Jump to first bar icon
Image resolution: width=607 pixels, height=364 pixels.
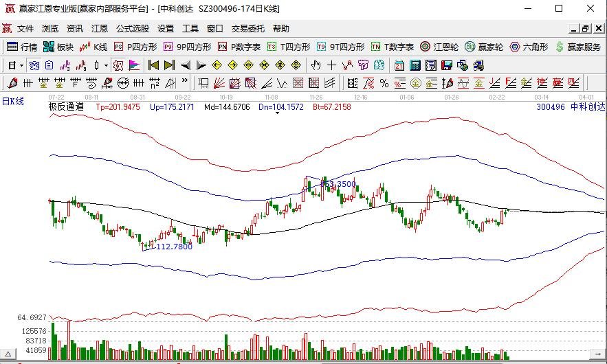[154, 65]
